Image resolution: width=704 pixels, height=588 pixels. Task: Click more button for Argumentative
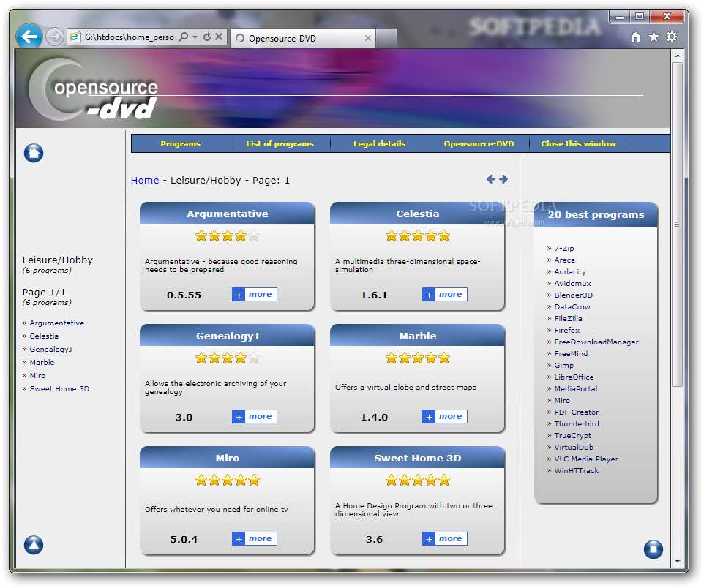255,295
